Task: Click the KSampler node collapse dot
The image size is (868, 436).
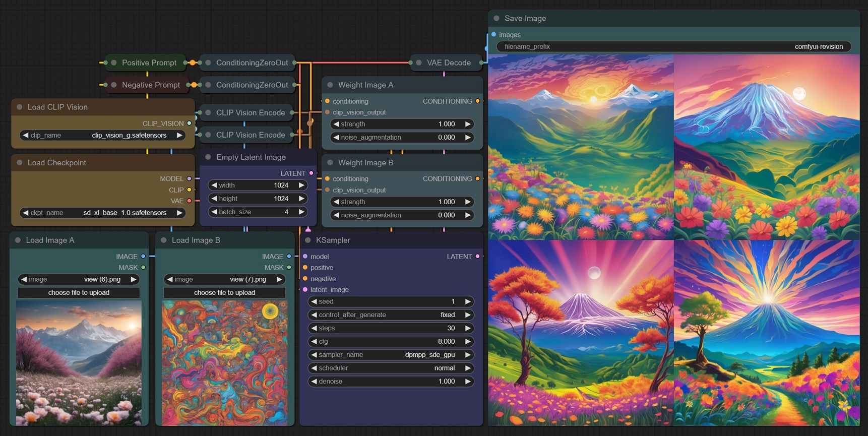Action: click(x=308, y=240)
